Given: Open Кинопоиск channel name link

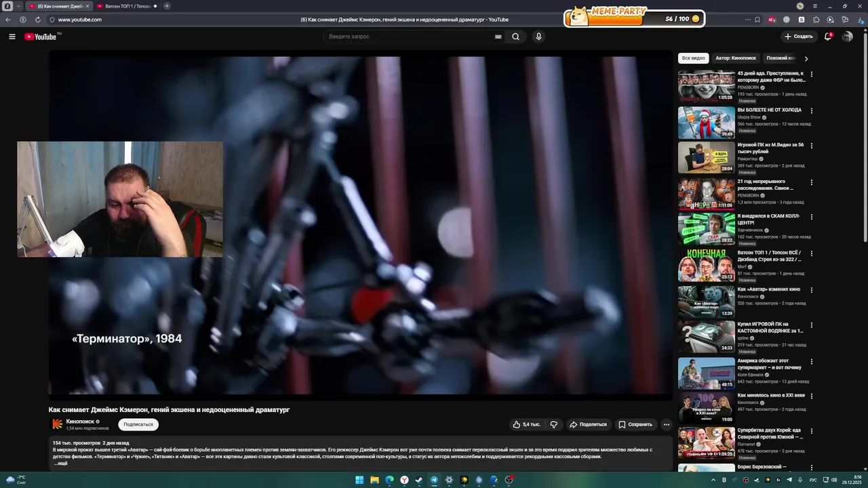Looking at the screenshot, I should point(80,422).
